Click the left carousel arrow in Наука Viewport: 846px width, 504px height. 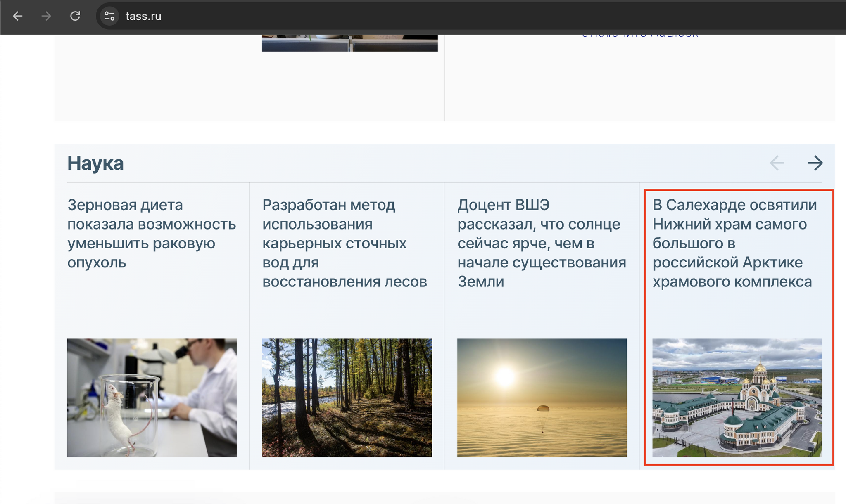click(777, 162)
